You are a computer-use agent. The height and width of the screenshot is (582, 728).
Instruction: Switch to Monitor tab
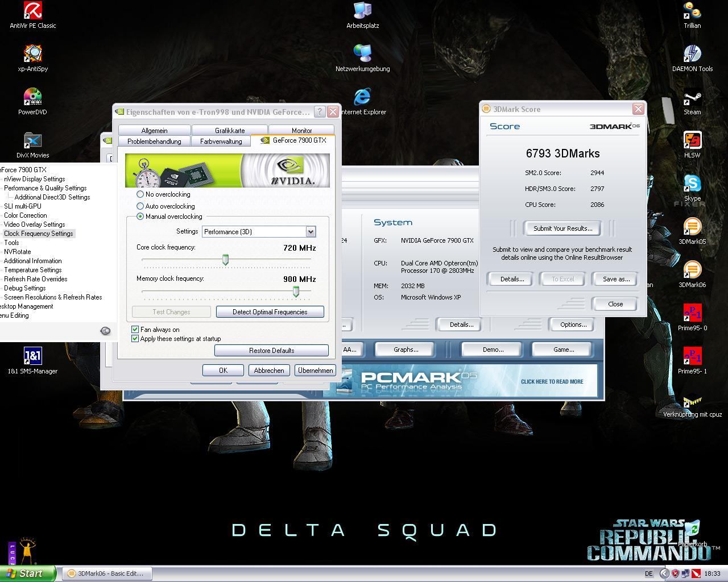coord(301,130)
